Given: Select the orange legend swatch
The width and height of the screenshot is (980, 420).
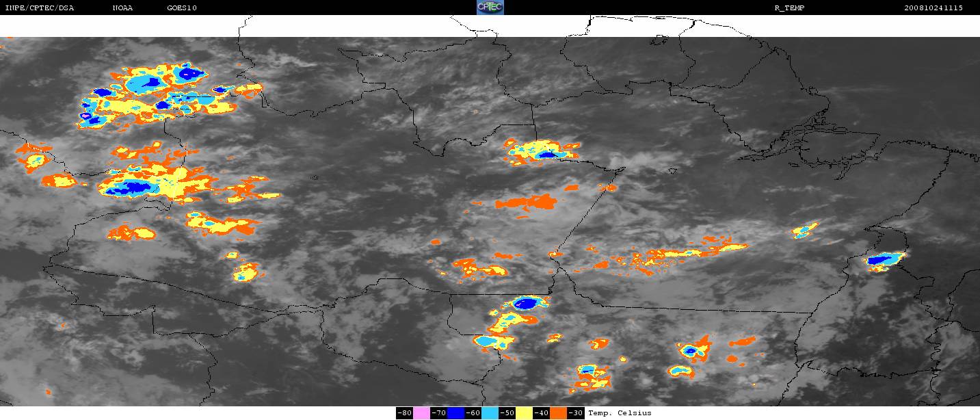Looking at the screenshot, I should click(558, 412).
